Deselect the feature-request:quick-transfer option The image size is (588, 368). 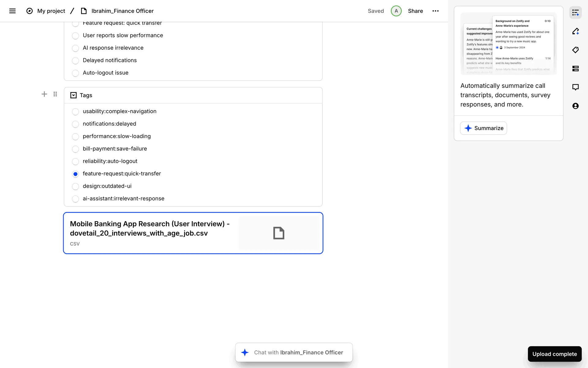pos(75,174)
